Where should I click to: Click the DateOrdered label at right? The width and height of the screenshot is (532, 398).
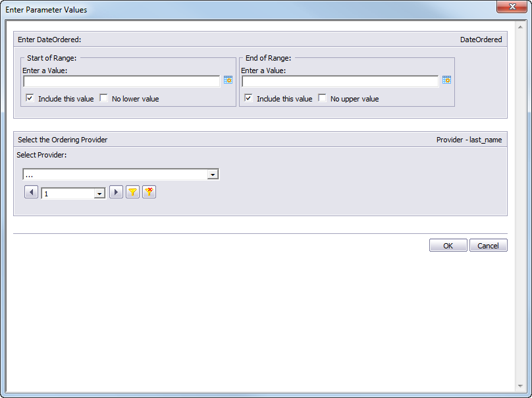point(481,40)
